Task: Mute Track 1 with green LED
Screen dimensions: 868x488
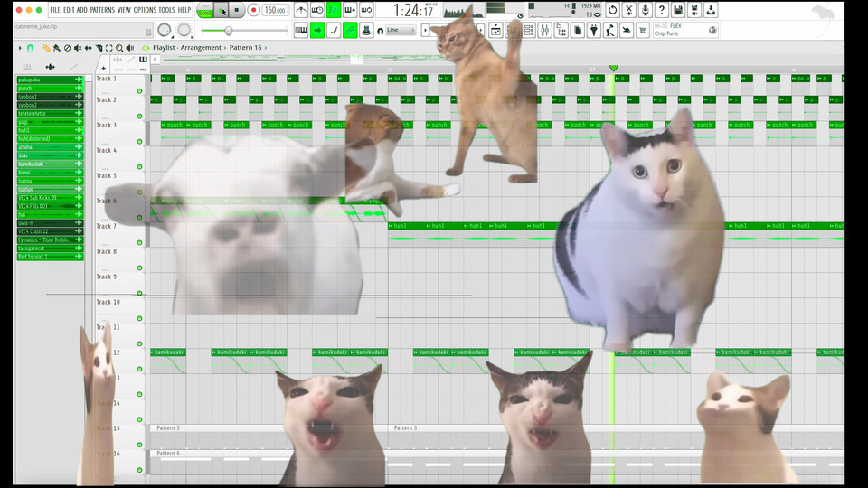Action: 139,91
